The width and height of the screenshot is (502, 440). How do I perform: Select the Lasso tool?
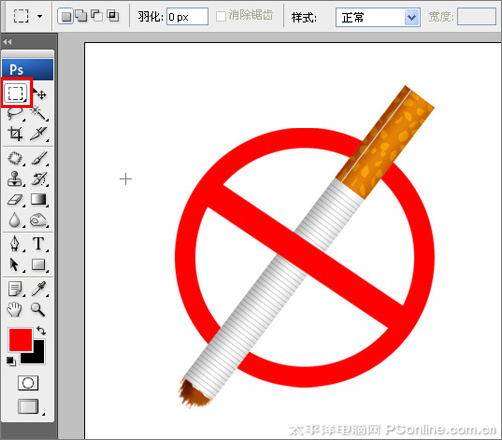click(x=15, y=114)
